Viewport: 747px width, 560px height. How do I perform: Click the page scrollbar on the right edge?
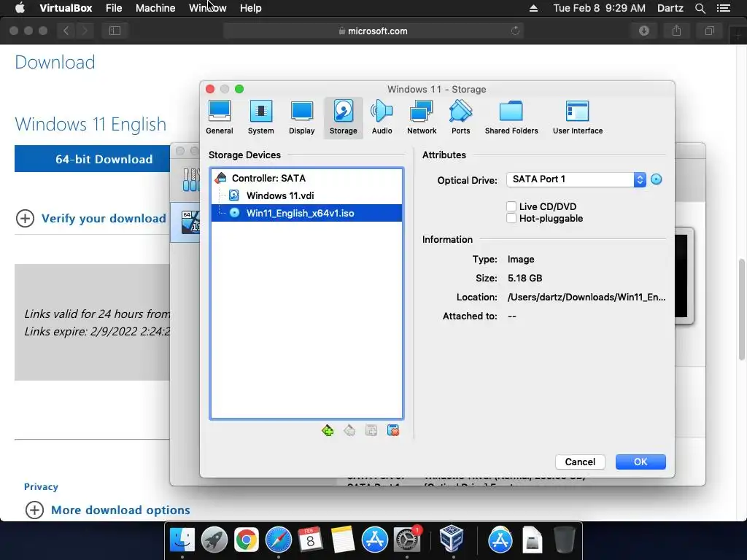741,309
